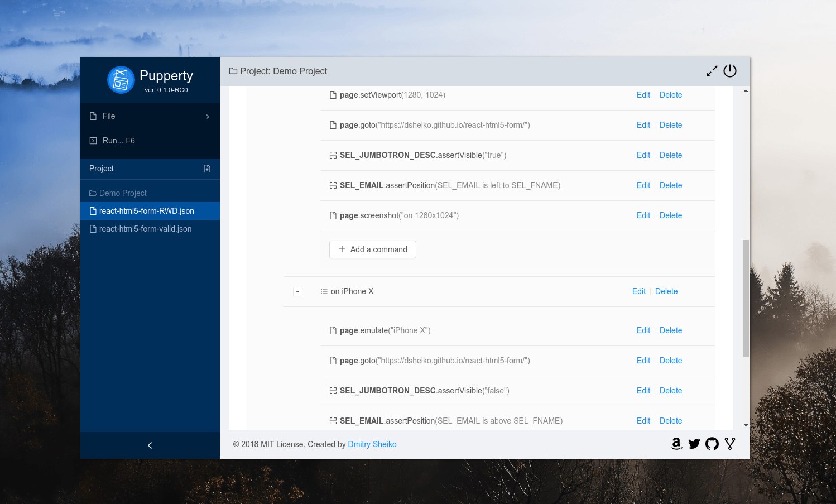Click the vertical scrollbar thumb
This screenshot has width=836, height=504.
(746, 299)
